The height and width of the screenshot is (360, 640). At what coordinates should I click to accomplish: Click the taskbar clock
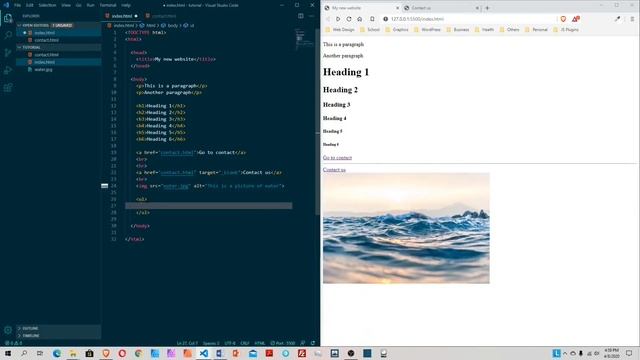[611, 353]
